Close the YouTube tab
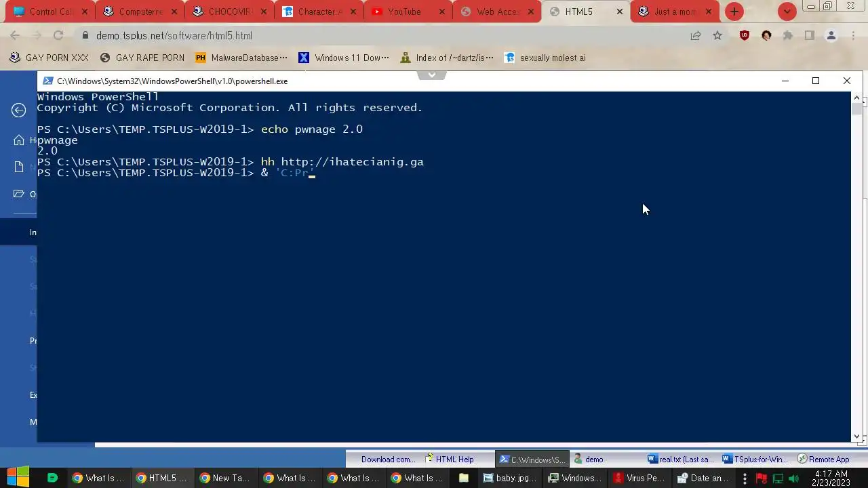 441,12
